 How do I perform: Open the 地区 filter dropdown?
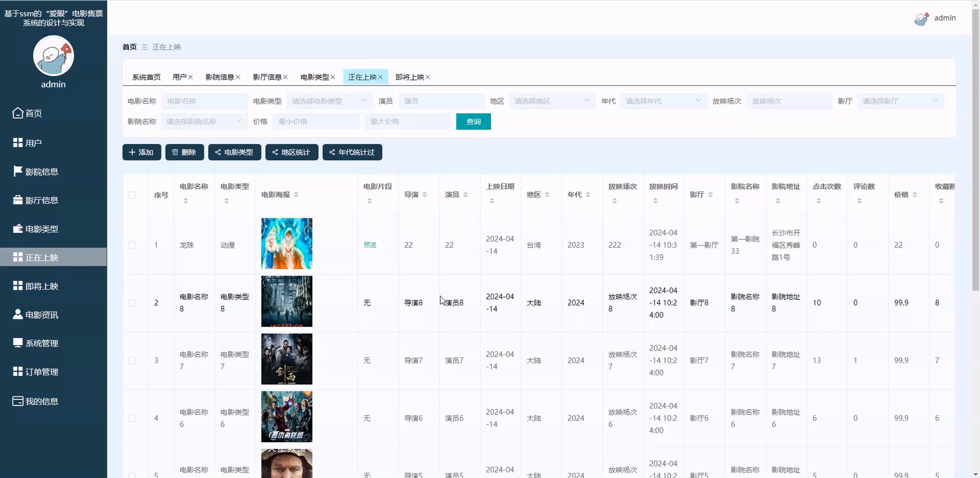553,101
